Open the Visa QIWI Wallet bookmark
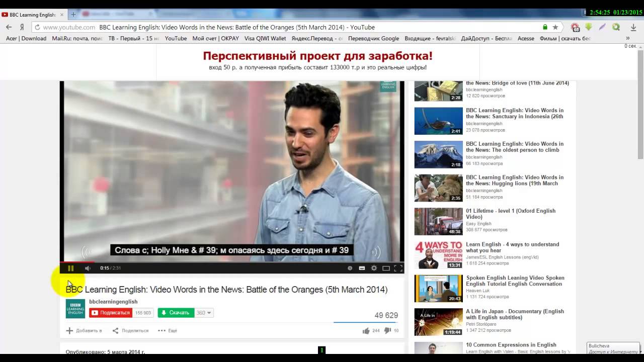644x362 pixels. tap(265, 38)
